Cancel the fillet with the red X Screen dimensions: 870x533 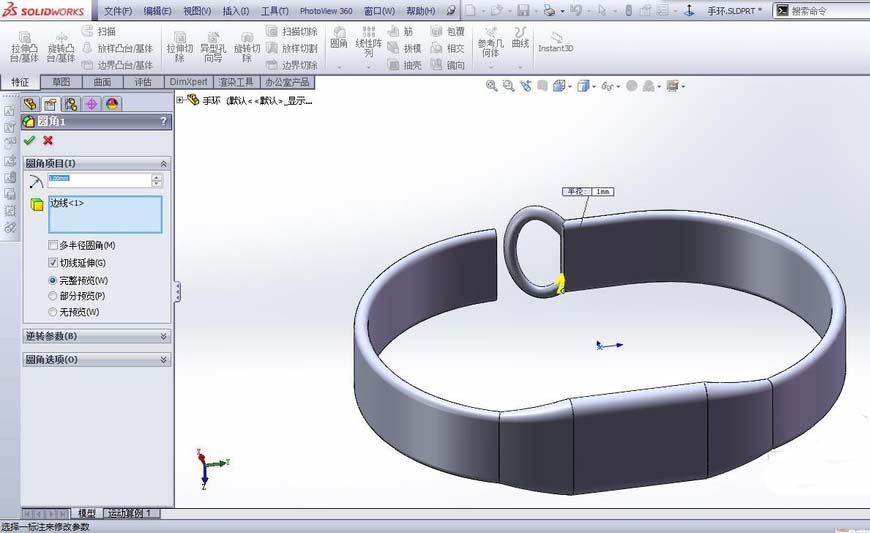47,140
